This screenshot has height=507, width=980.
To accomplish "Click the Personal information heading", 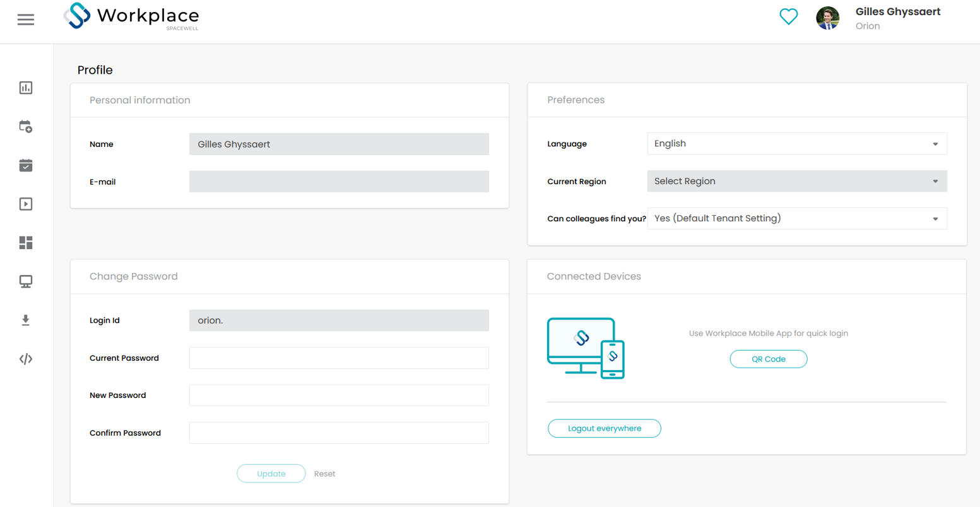I will pos(140,100).
